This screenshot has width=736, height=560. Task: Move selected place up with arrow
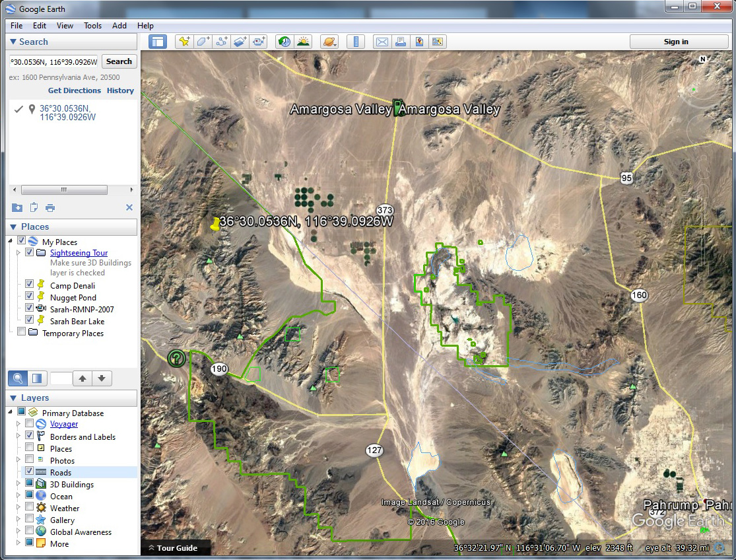coord(83,378)
